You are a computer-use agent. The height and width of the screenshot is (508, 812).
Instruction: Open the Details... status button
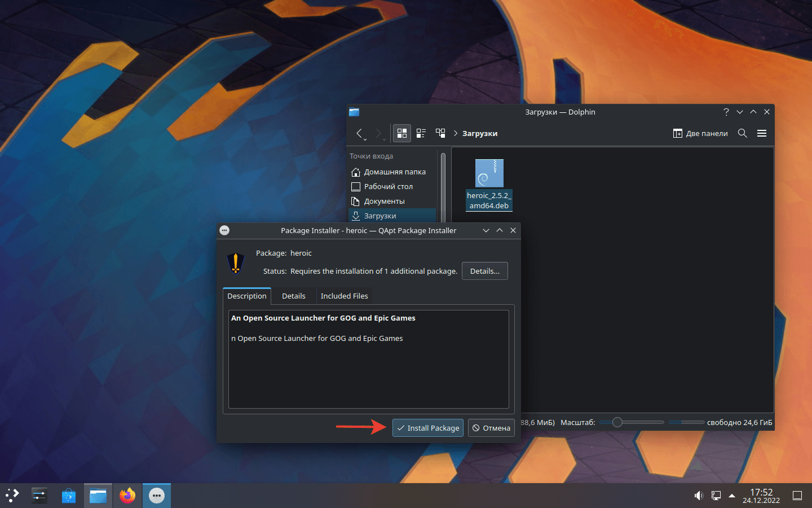tap(485, 271)
